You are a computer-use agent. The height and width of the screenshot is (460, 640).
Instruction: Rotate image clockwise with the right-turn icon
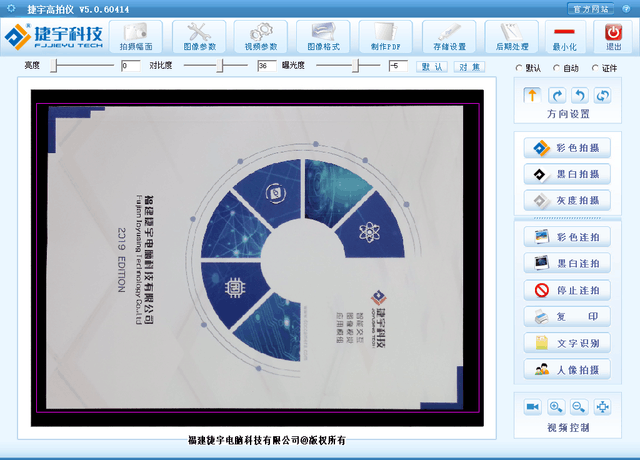tap(556, 96)
